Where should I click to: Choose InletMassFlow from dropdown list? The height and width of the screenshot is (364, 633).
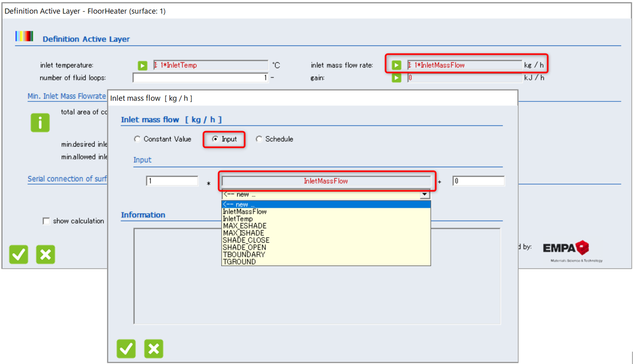(x=326, y=212)
